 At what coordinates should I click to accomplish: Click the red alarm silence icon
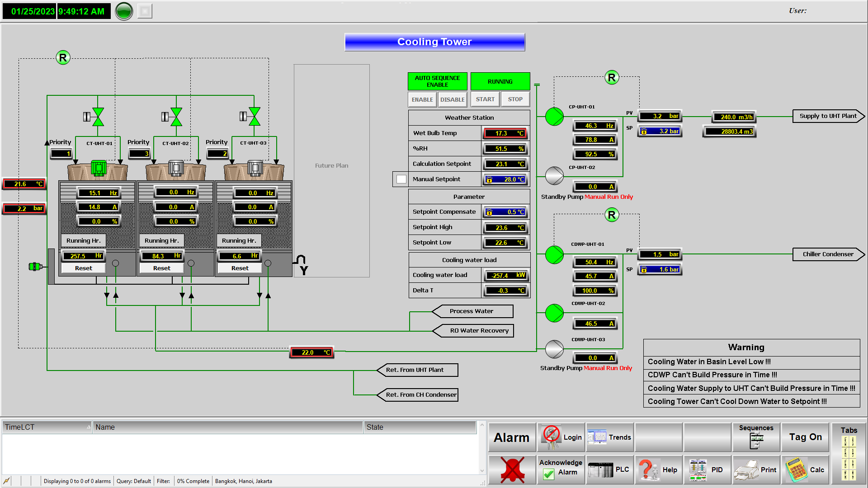click(x=512, y=470)
